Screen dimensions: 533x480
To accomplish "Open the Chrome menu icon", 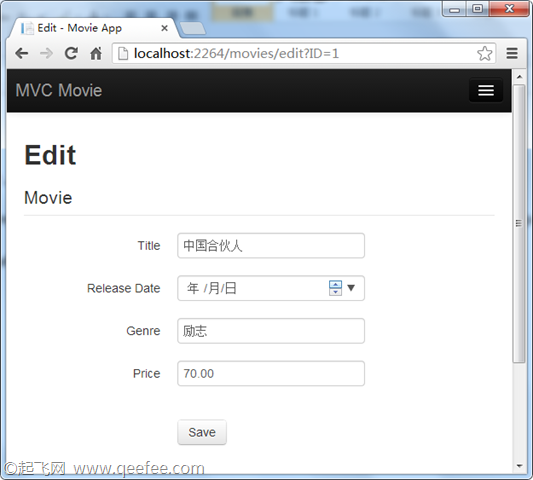I will pos(512,53).
